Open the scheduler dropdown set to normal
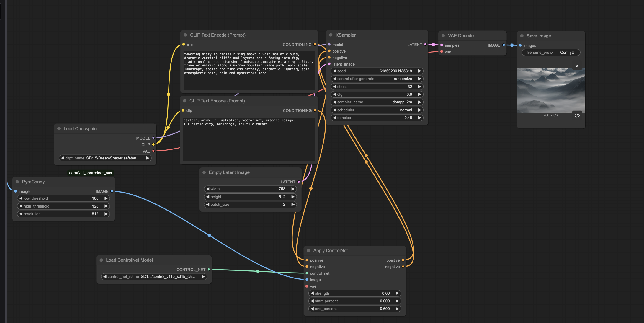Screen dimensions: 644x323 click(x=377, y=110)
